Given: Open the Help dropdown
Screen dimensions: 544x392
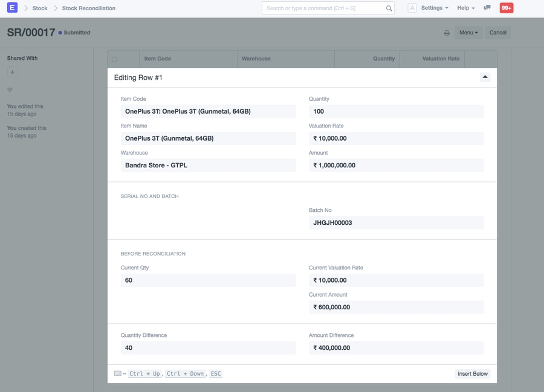Looking at the screenshot, I should (463, 8).
